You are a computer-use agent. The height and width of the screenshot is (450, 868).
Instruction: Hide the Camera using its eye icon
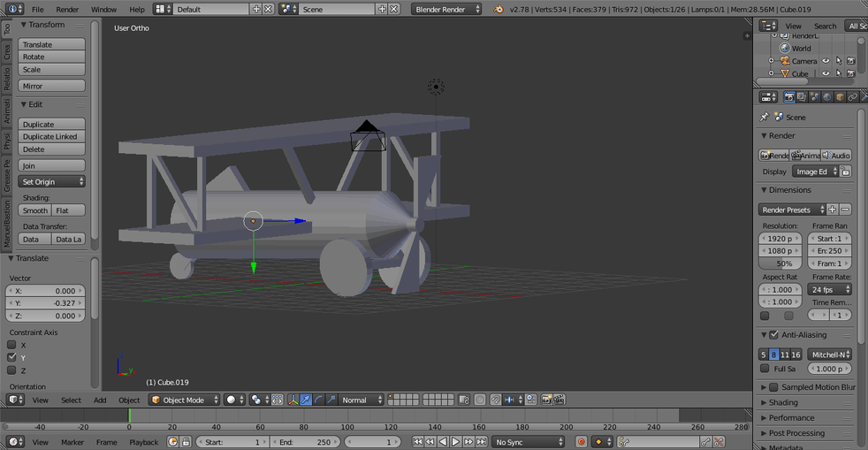[x=826, y=61]
